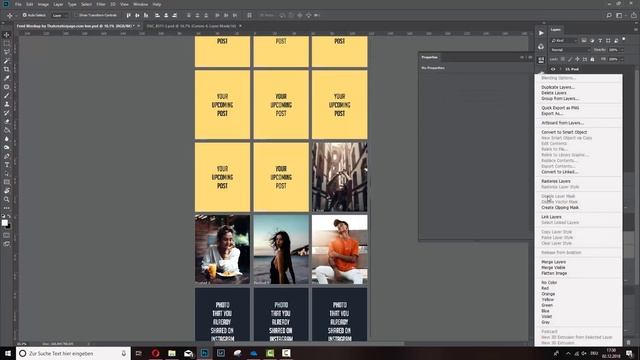
Task: Toggle lock transparent pixels
Action: pyautogui.click(x=563, y=59)
